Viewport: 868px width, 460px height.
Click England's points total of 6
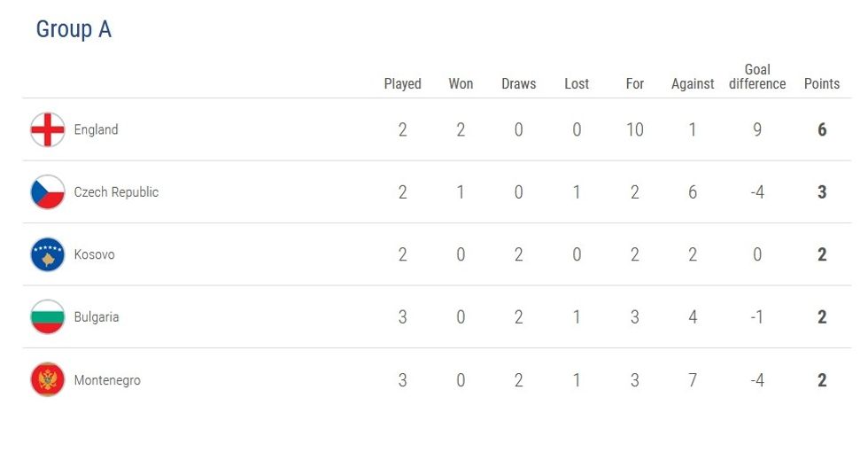click(x=822, y=129)
